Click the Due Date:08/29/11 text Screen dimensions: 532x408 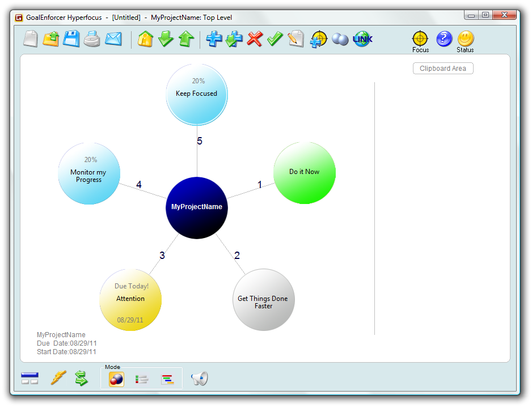(x=67, y=343)
